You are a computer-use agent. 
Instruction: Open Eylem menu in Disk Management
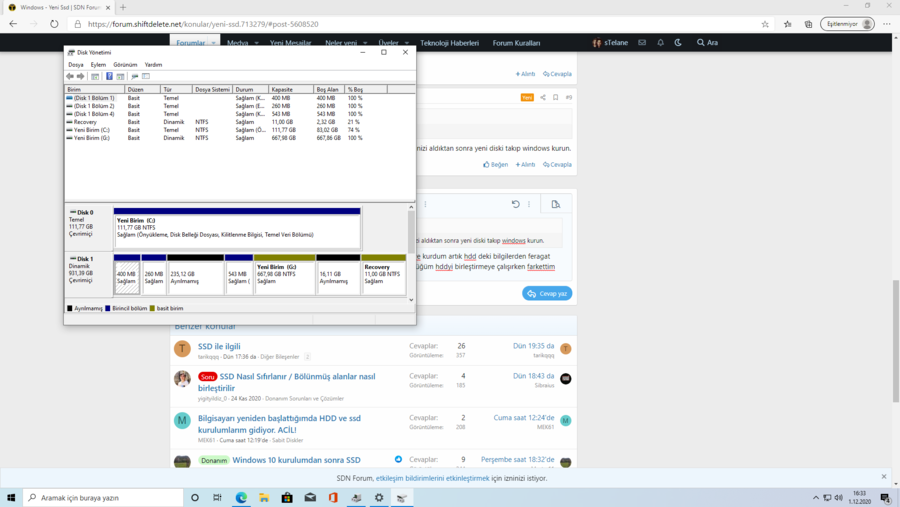point(98,65)
